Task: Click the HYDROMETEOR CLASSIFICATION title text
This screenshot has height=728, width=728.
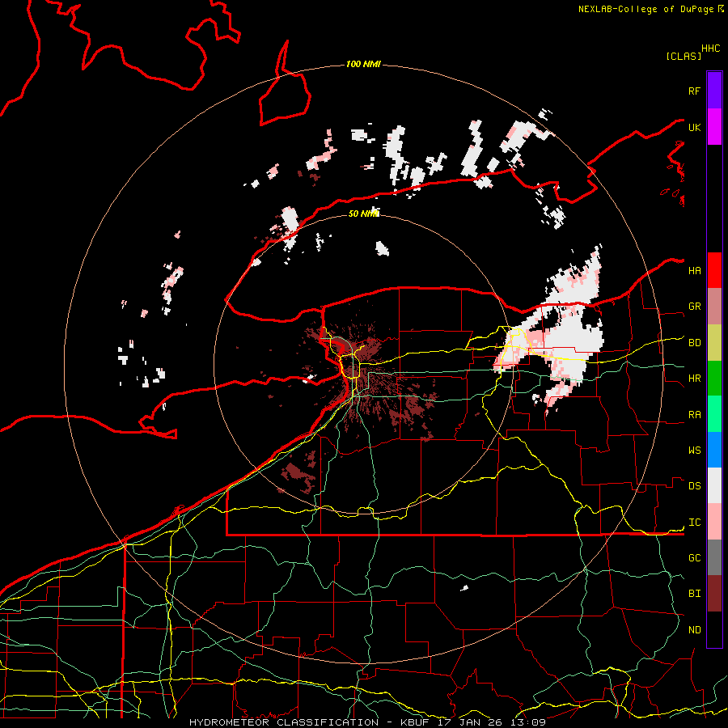Action: [x=284, y=722]
